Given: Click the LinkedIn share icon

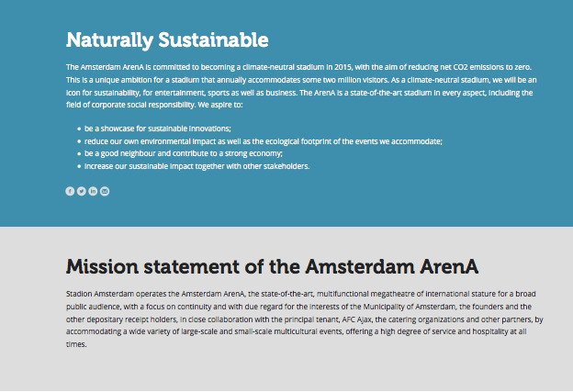Looking at the screenshot, I should (x=93, y=191).
